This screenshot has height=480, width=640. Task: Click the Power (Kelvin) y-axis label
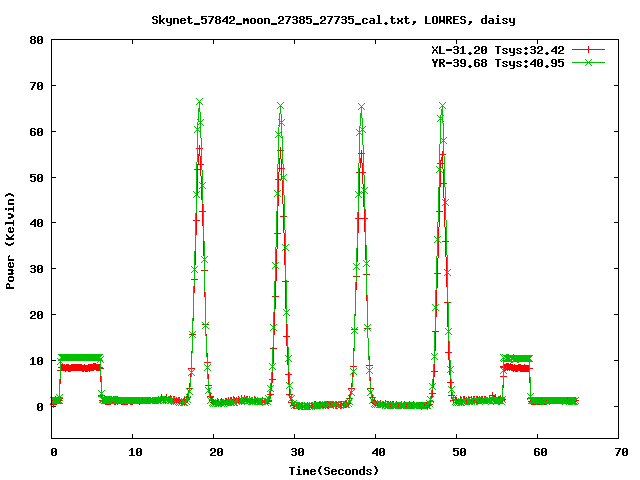coord(10,241)
